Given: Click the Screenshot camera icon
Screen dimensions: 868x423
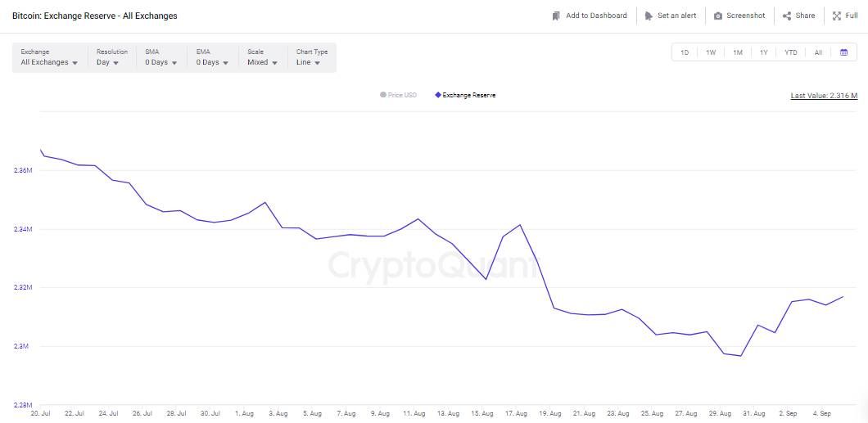Looking at the screenshot, I should (718, 16).
